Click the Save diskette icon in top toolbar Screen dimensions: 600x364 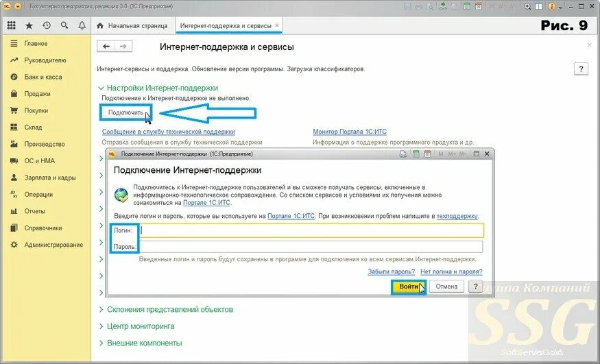click(407, 6)
